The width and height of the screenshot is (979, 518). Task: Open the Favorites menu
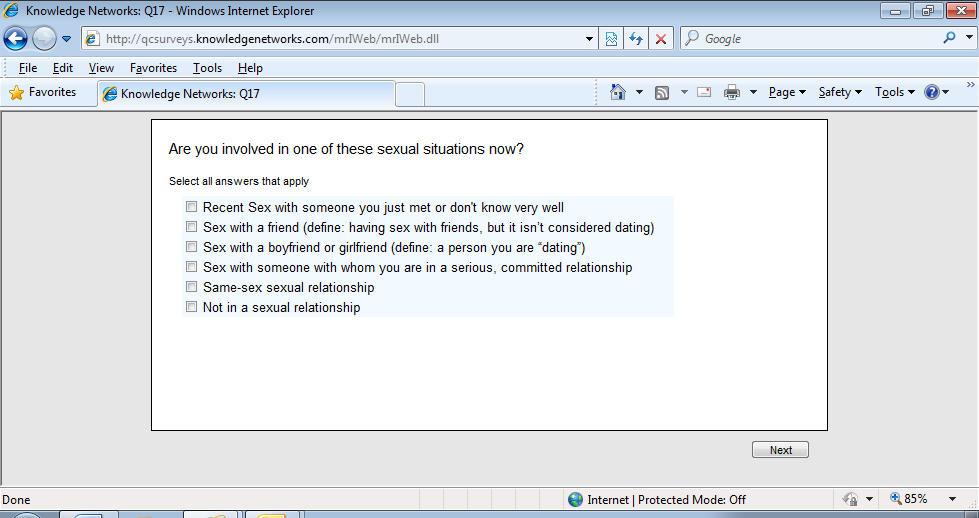(x=153, y=67)
